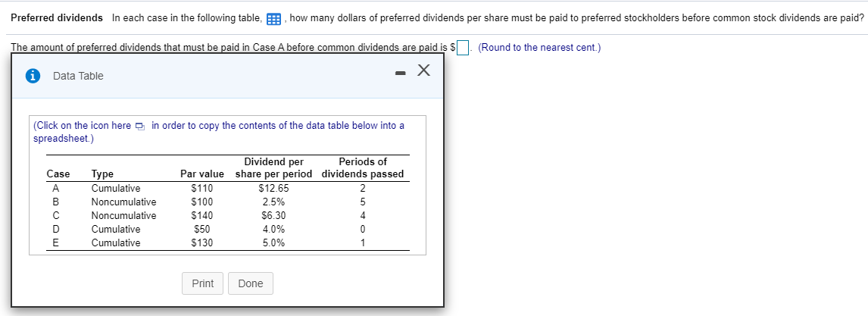868x316 pixels.
Task: Click the 4.0% dividend value
Action: (x=273, y=229)
